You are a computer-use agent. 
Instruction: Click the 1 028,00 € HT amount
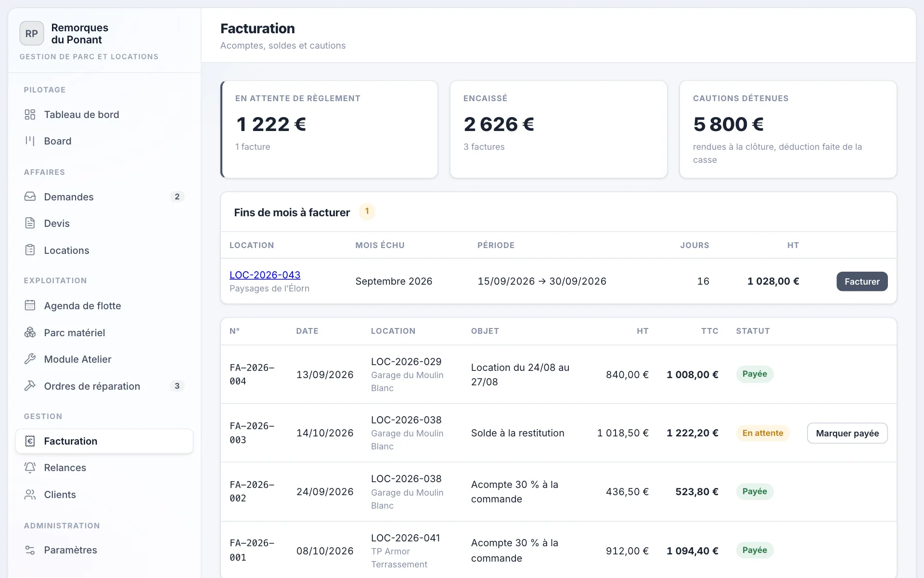click(773, 281)
